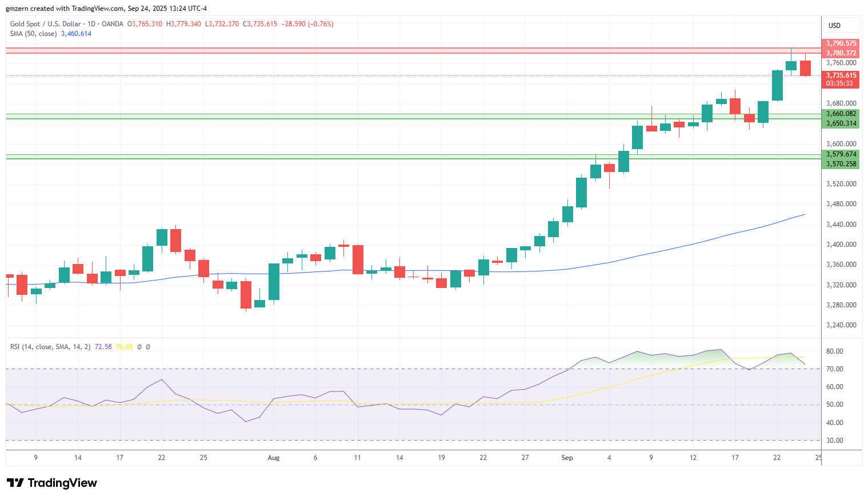Click the SMA (50, close) indicator legend
The image size is (868, 500).
[x=33, y=34]
